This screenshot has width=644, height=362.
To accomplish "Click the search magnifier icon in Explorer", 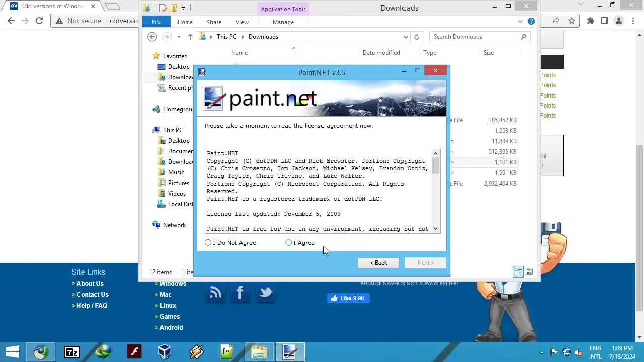I will click(524, 37).
